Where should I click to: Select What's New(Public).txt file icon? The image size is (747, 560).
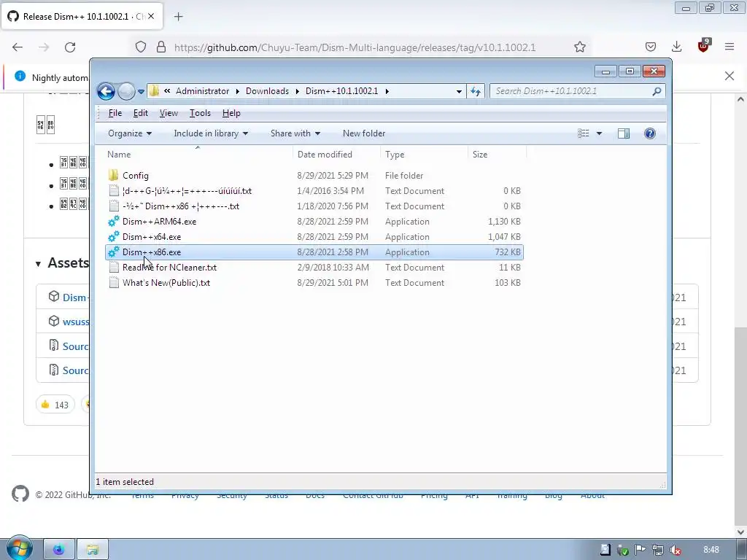[113, 282]
